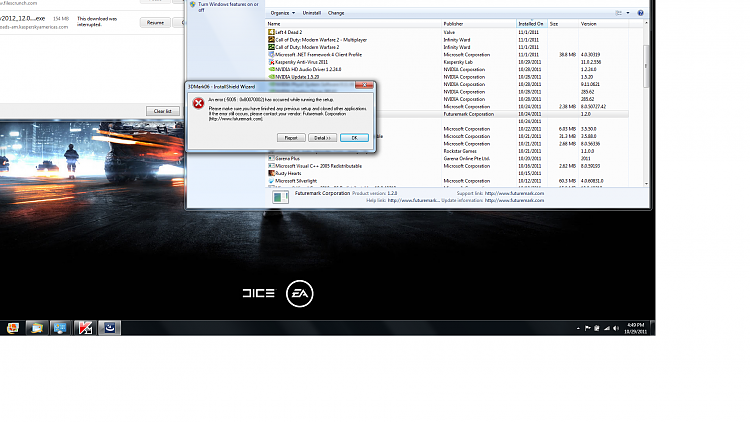This screenshot has width=750, height=422.
Task: Click the Garena Online Pte Ltd. publisher cell
Action: (x=466, y=158)
